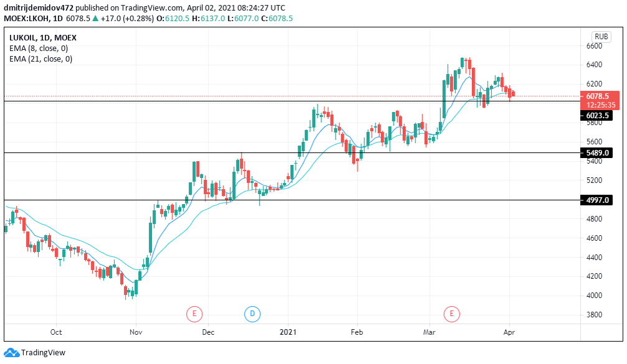Click the blue D dividend marker
The image size is (627, 364).
tap(252, 314)
